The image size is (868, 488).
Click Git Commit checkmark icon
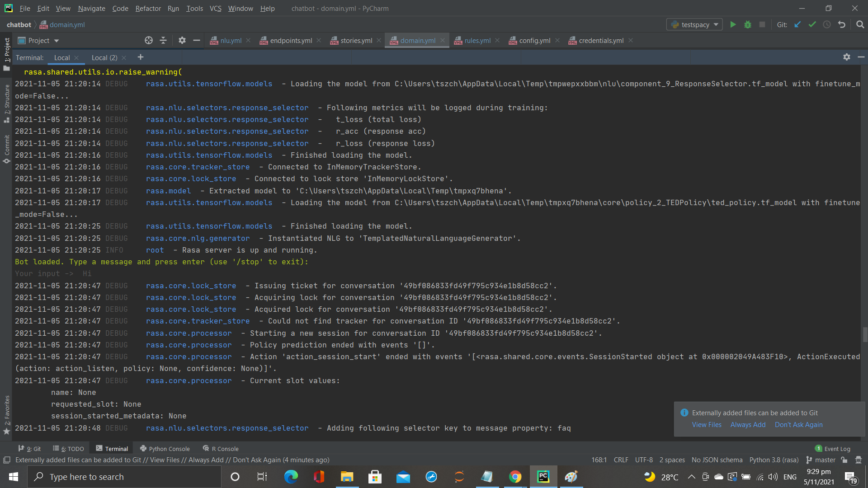coord(812,24)
